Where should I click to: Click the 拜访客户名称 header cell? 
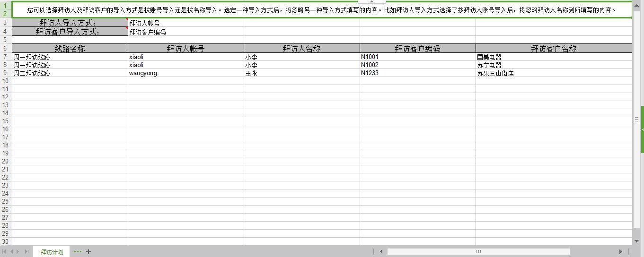(x=554, y=48)
